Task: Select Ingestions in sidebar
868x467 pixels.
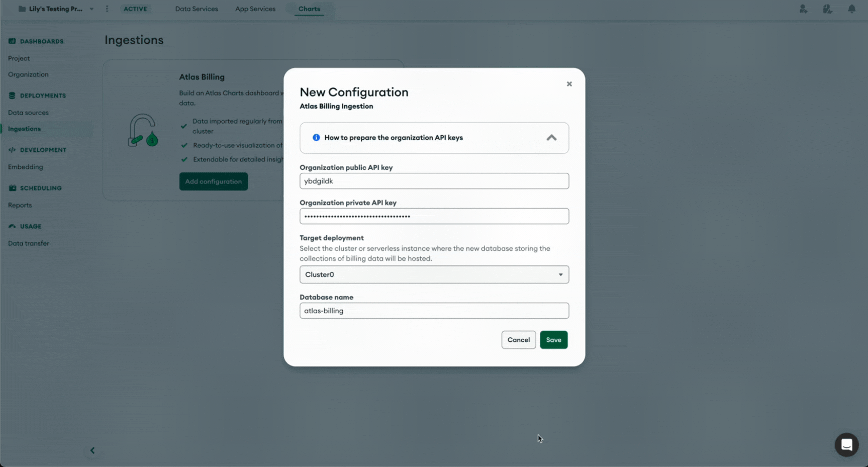Action: click(24, 129)
